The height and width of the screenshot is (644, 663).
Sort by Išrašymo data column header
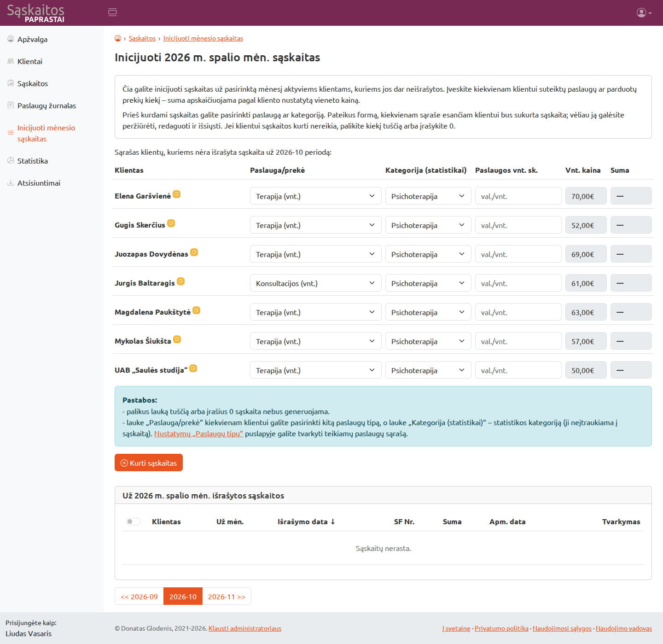pyautogui.click(x=306, y=521)
